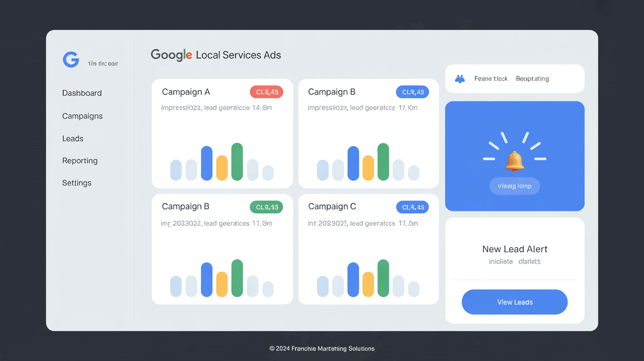Click the translucent button under the bell
This screenshot has width=644, height=361.
point(514,186)
